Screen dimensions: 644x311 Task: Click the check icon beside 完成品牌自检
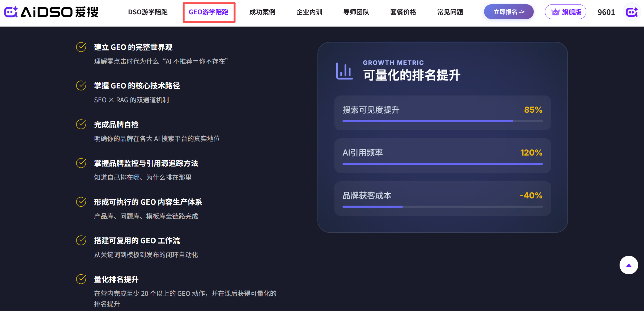(x=81, y=124)
